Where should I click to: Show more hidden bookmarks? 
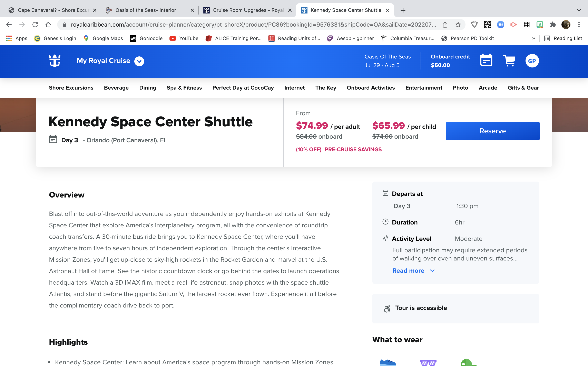533,38
